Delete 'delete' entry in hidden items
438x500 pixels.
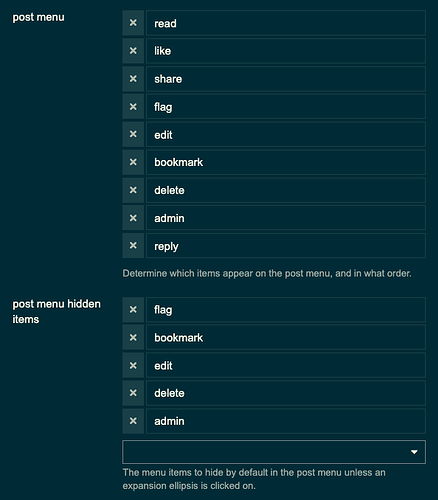point(133,393)
